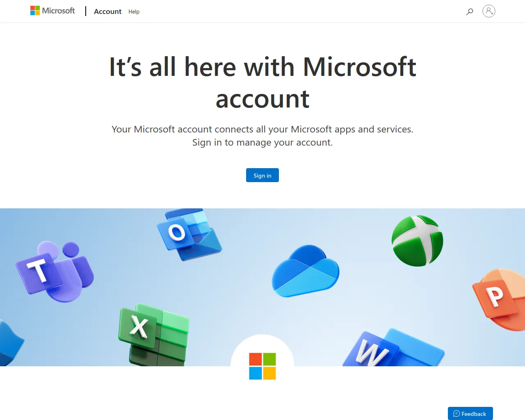Click the main headline text

[262, 83]
